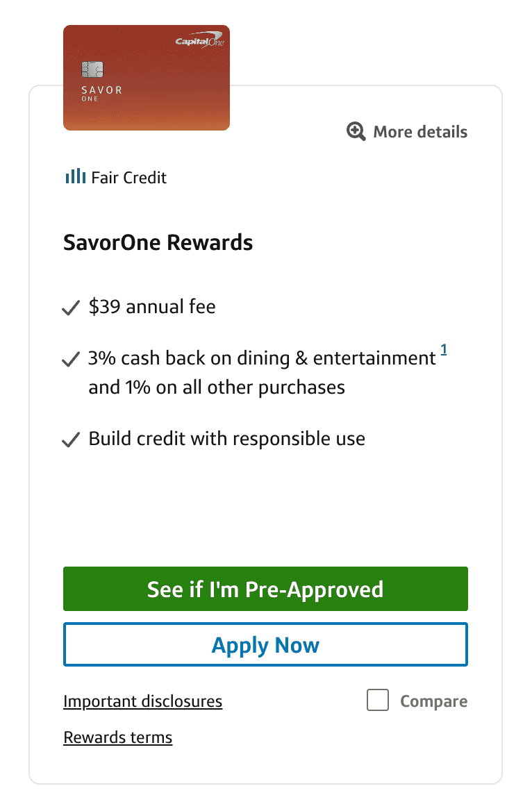532x811 pixels.
Task: Click the SAVOR ONE text on the card
Action: (101, 92)
